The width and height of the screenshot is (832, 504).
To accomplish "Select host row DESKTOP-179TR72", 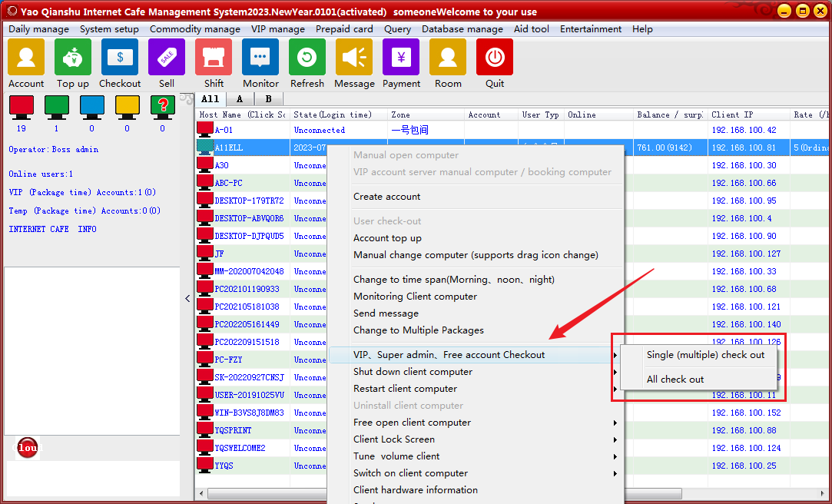I will pyautogui.click(x=249, y=201).
